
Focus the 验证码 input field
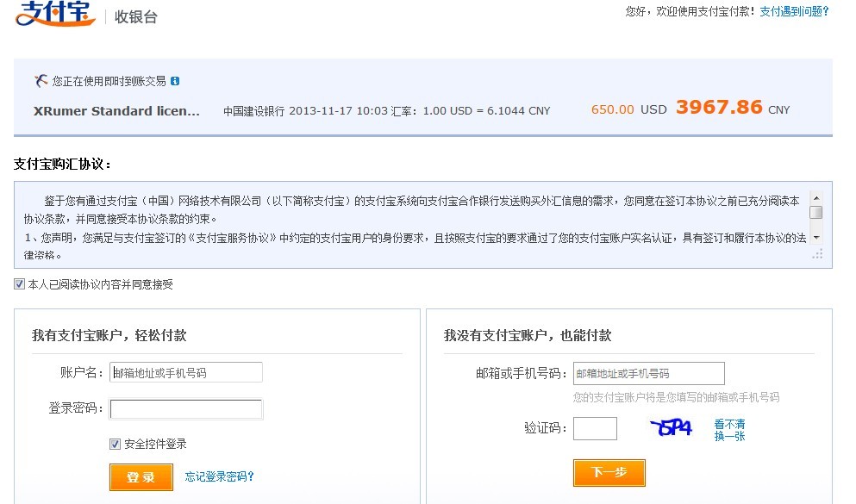pos(595,428)
